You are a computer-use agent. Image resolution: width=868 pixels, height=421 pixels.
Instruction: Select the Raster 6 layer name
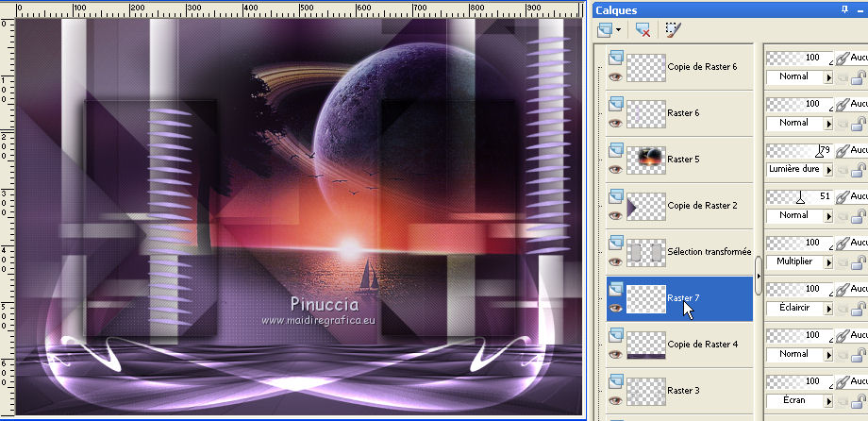click(x=683, y=113)
